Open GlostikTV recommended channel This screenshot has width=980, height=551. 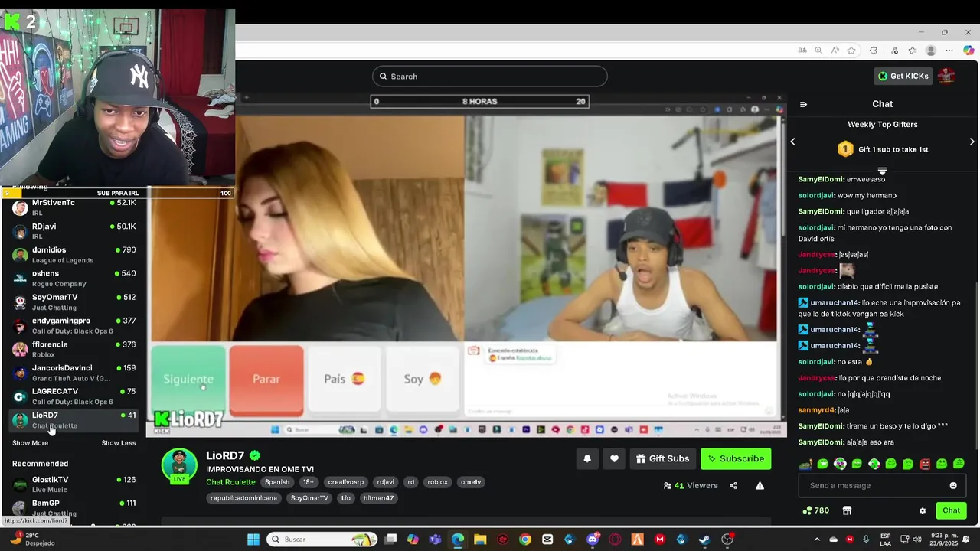tap(73, 484)
